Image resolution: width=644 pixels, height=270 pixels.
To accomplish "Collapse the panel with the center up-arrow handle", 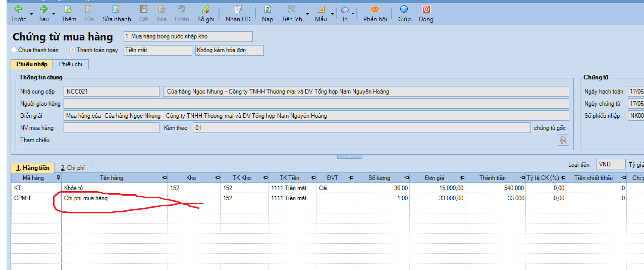I will [349, 157].
